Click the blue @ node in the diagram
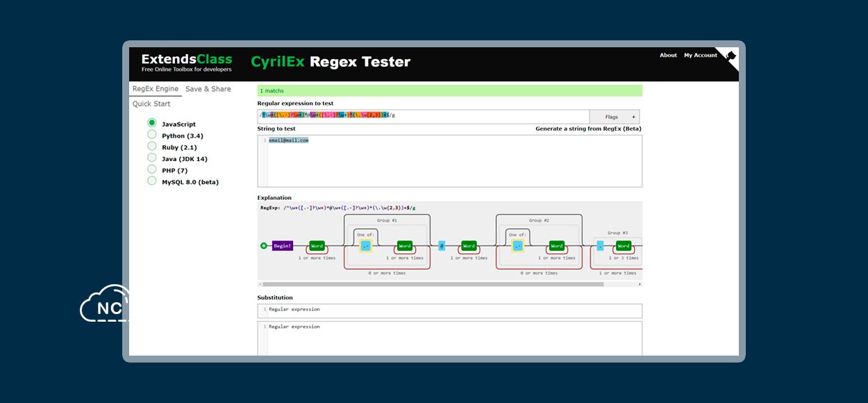 [442, 246]
